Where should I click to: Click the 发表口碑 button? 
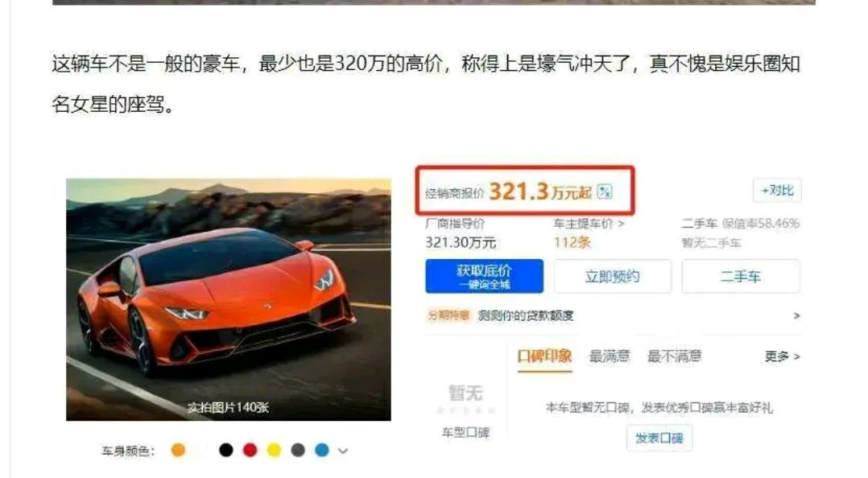click(659, 438)
